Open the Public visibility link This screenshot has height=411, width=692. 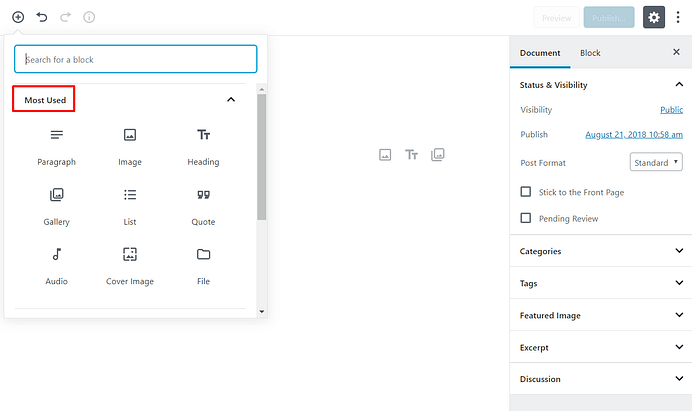click(x=671, y=109)
